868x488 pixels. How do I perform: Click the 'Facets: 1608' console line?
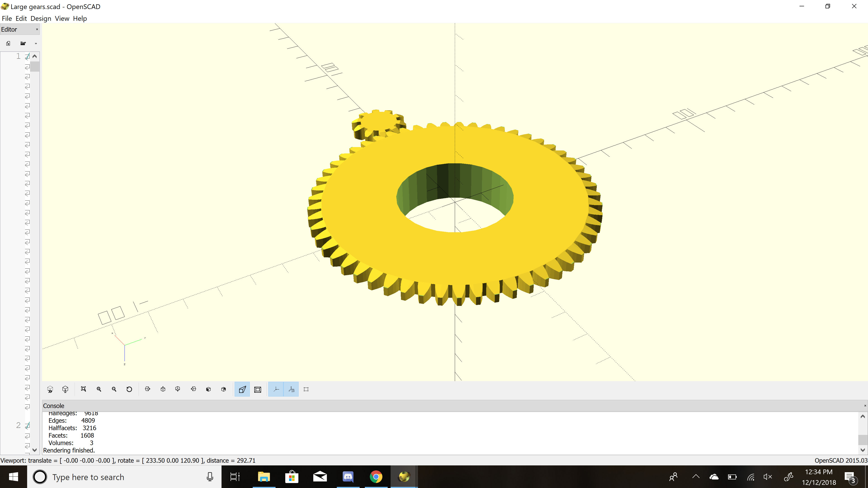pos(71,435)
